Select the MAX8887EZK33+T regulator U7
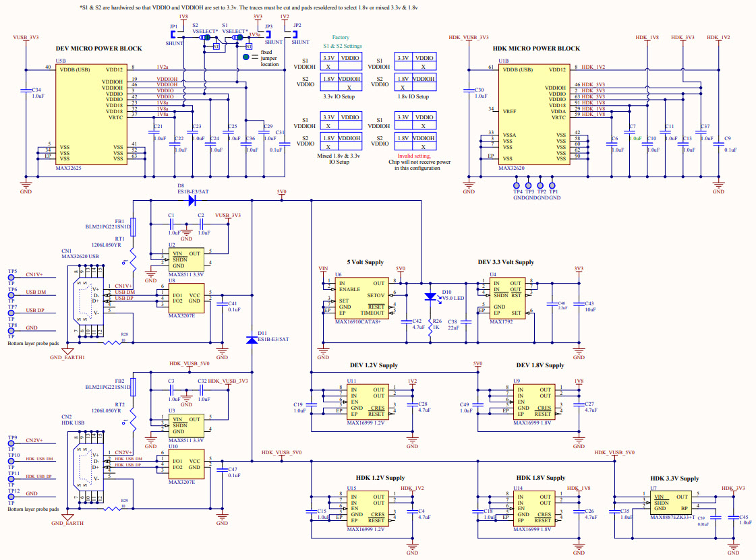756x560 pixels. [x=670, y=504]
